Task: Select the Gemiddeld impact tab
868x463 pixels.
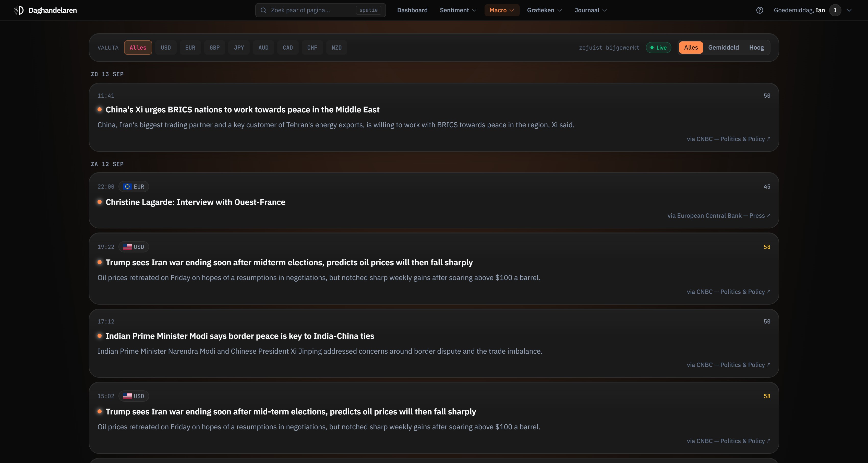Action: [x=724, y=48]
